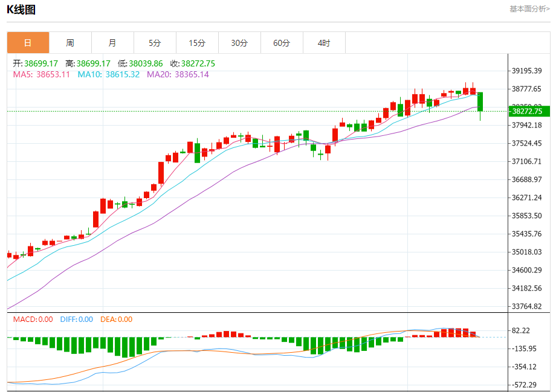Click the 37106.71 axis label
This screenshot has width=556, height=392.
click(x=526, y=161)
